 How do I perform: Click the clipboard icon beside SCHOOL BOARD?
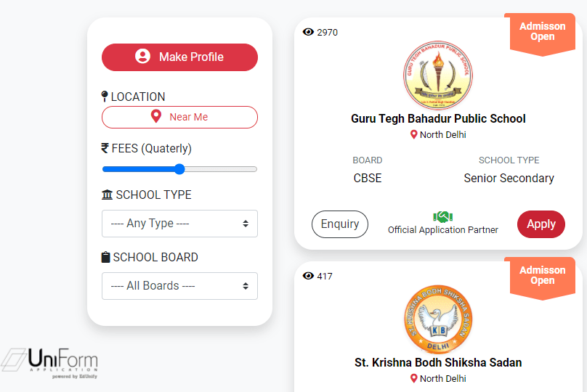click(x=106, y=257)
